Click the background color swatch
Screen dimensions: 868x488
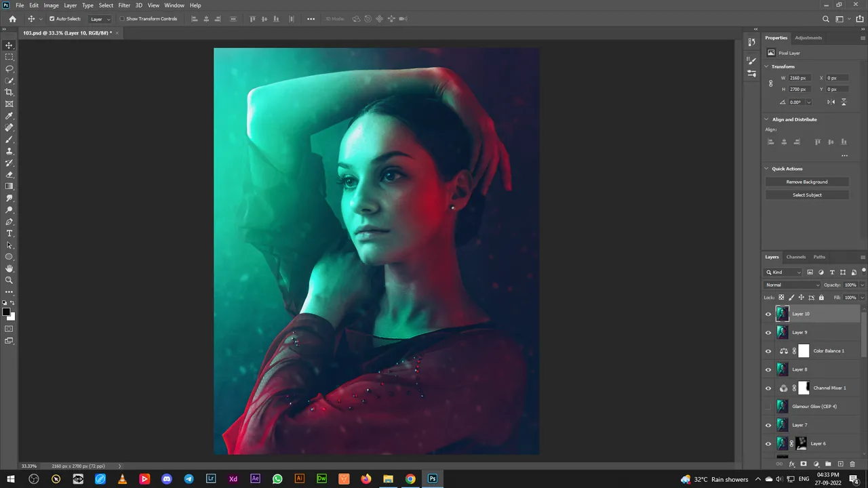12,317
